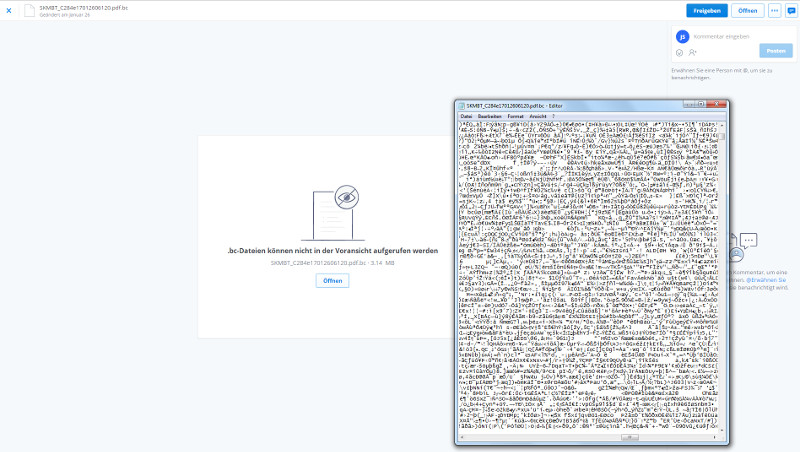This screenshot has height=452, width=800.
Task: Click the JS user avatar
Action: coord(682,36)
